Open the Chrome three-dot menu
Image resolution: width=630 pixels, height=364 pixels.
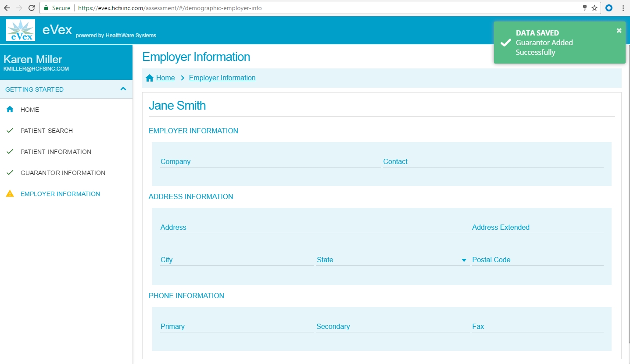pos(623,8)
